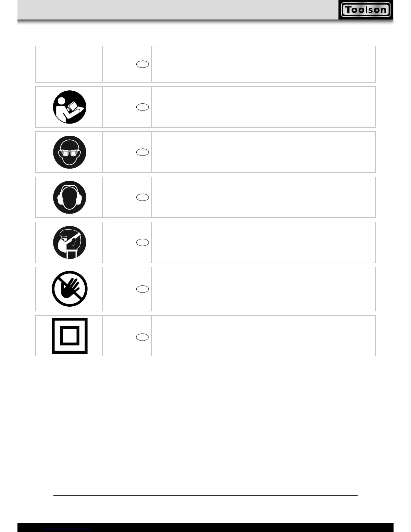Select the wear safety goggles symbol

pyautogui.click(x=70, y=152)
